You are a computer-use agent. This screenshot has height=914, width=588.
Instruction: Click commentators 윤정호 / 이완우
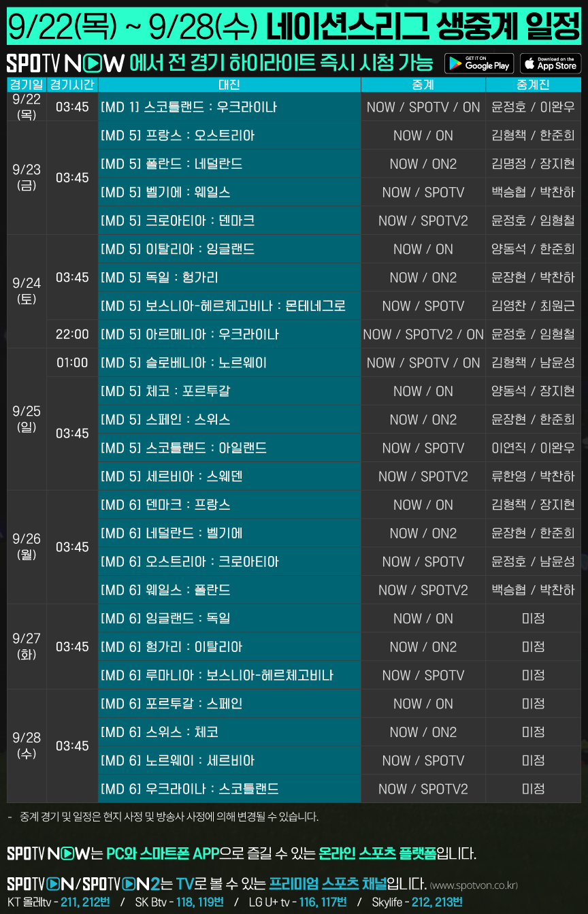point(534,107)
